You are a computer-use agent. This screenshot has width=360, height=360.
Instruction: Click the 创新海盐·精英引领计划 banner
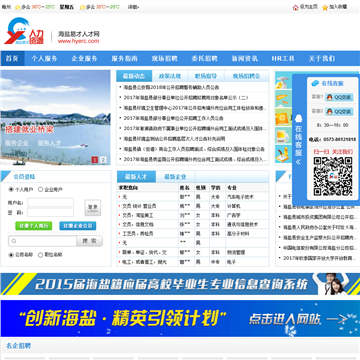point(180,318)
